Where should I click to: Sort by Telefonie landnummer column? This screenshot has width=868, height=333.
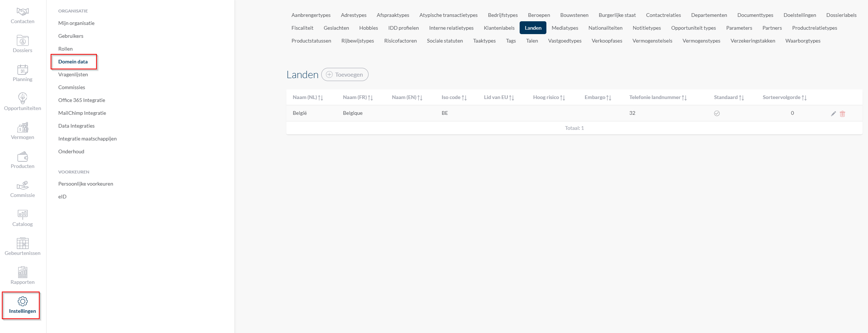click(x=658, y=98)
